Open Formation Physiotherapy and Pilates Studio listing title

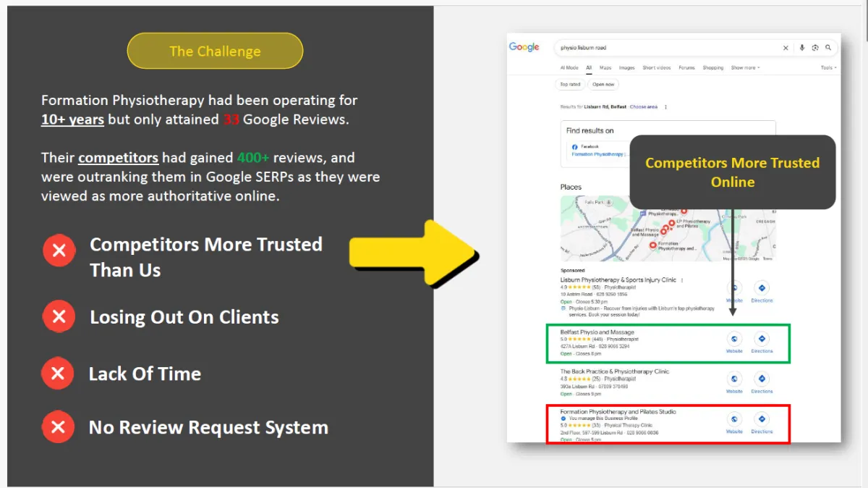pyautogui.click(x=618, y=412)
